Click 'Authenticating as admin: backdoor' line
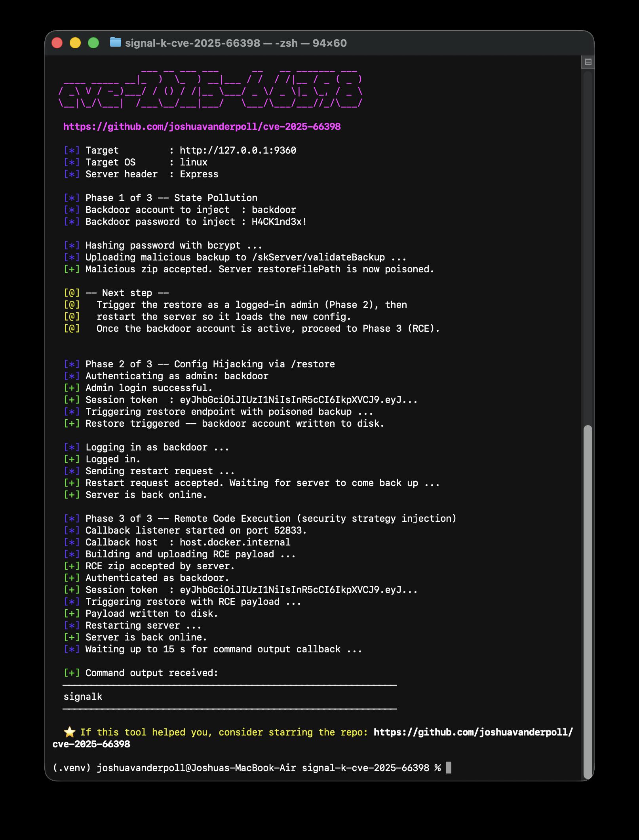This screenshot has height=840, width=639. click(166, 376)
